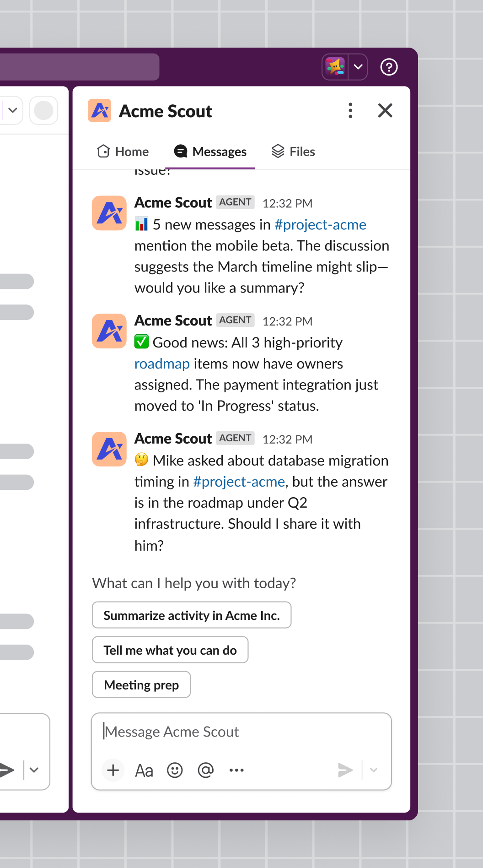Focus the Message Acme Scout input field
This screenshot has height=868, width=483.
click(241, 732)
